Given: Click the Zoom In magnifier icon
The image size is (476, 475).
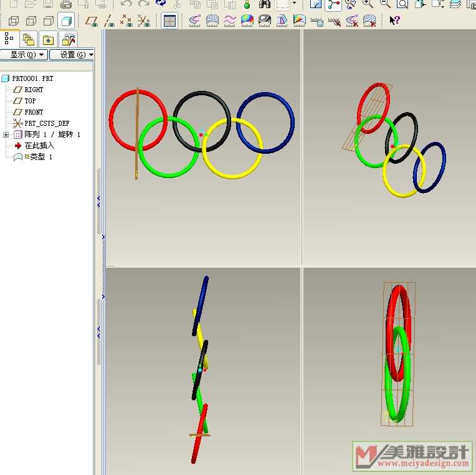Looking at the screenshot, I should tap(368, 4).
